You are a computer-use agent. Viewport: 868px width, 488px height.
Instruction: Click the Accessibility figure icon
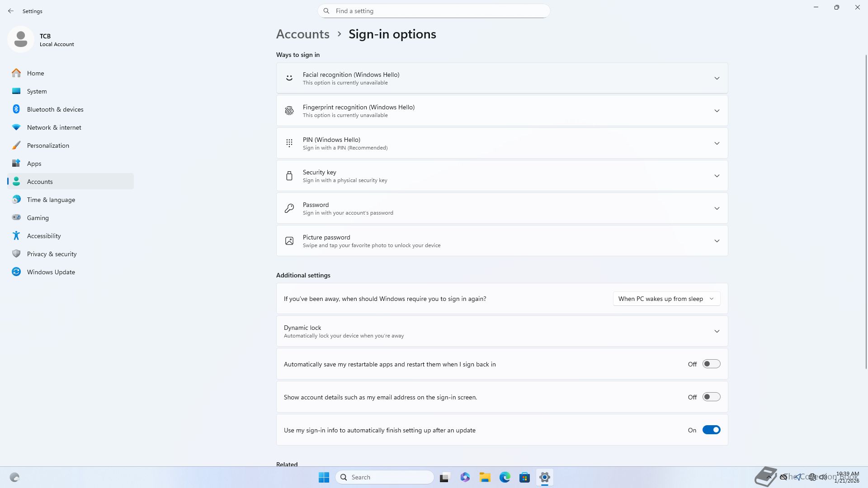pyautogui.click(x=16, y=236)
